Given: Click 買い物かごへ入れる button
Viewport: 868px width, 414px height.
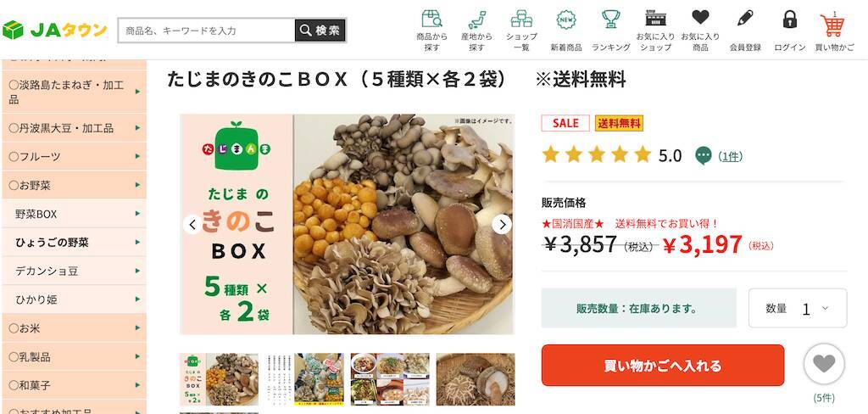Looking at the screenshot, I should coord(663,366).
